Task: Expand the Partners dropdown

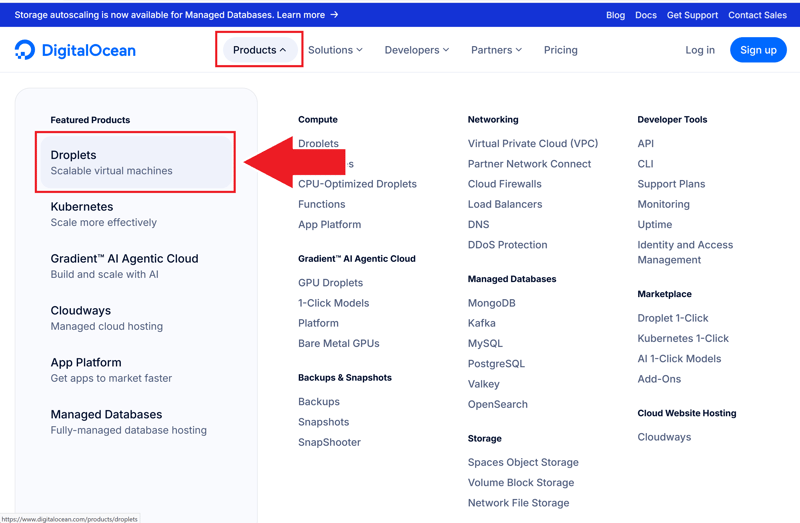Action: 496,50
